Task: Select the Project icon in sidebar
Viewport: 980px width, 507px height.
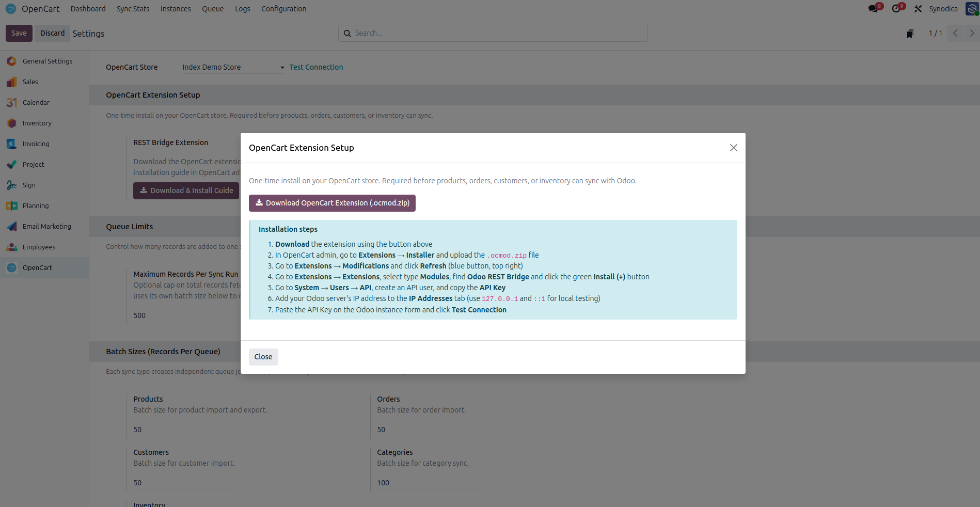Action: click(11, 164)
